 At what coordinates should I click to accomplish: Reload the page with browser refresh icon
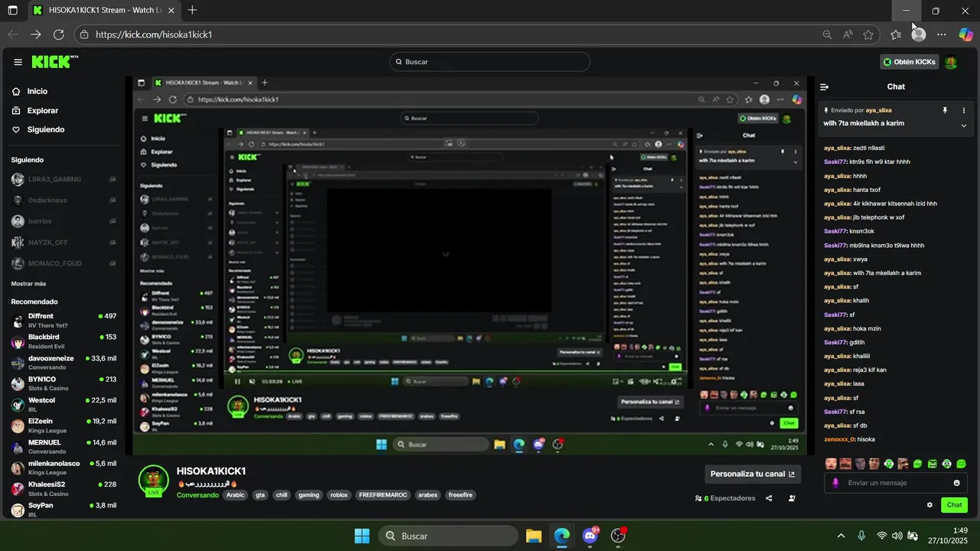coord(58,34)
